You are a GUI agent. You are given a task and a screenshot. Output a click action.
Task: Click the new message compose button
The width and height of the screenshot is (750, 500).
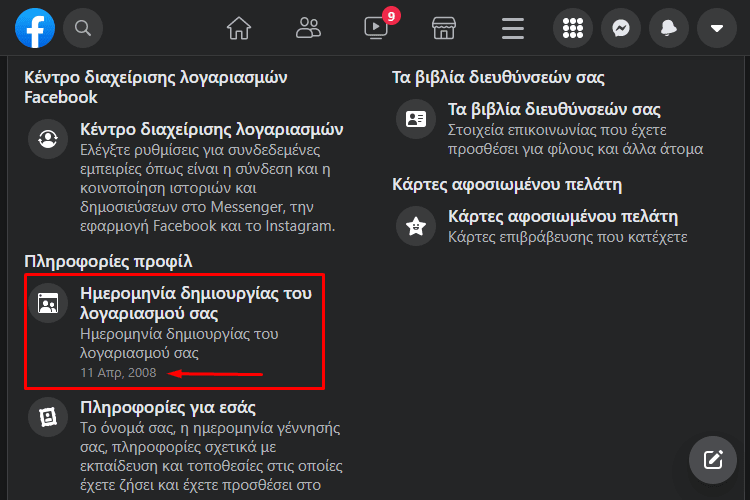point(713,460)
